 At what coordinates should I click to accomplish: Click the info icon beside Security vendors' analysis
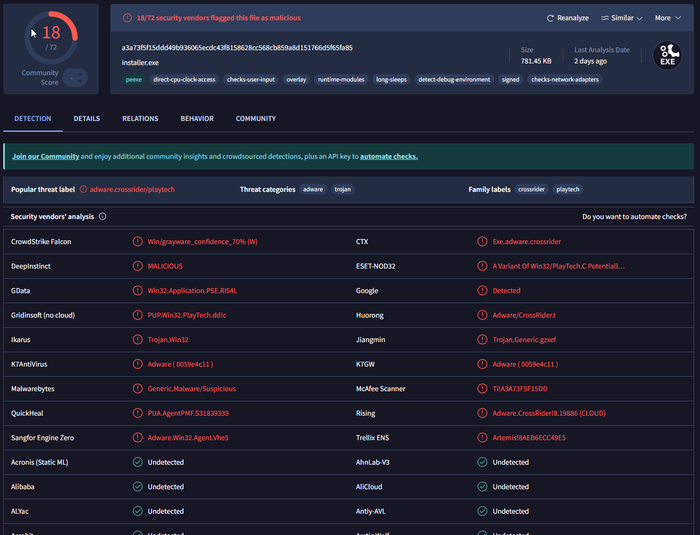click(x=102, y=216)
